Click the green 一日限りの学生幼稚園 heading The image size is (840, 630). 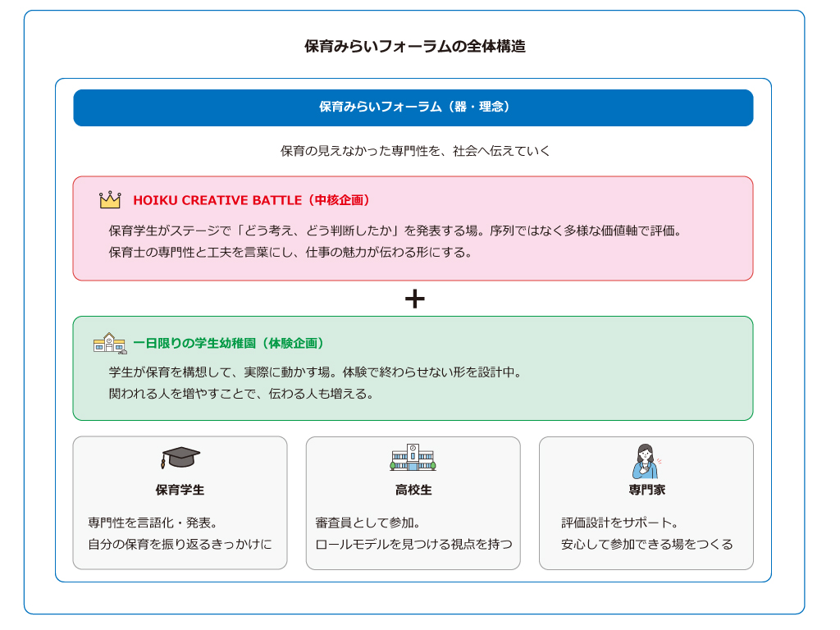click(x=229, y=343)
